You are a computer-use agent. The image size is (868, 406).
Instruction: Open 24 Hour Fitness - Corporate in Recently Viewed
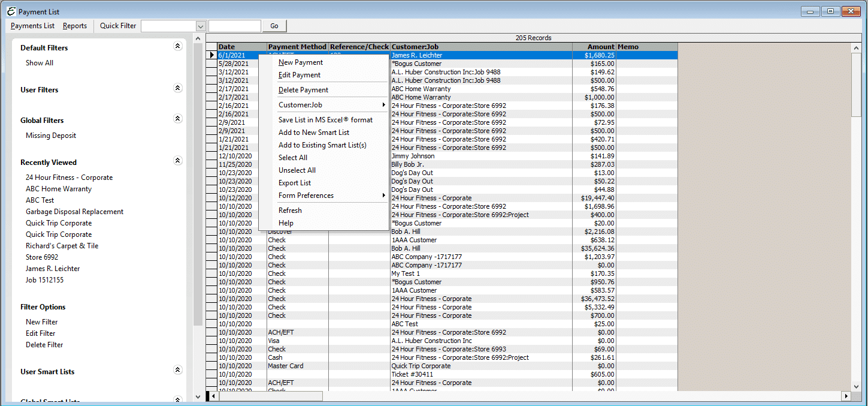pyautogui.click(x=69, y=178)
